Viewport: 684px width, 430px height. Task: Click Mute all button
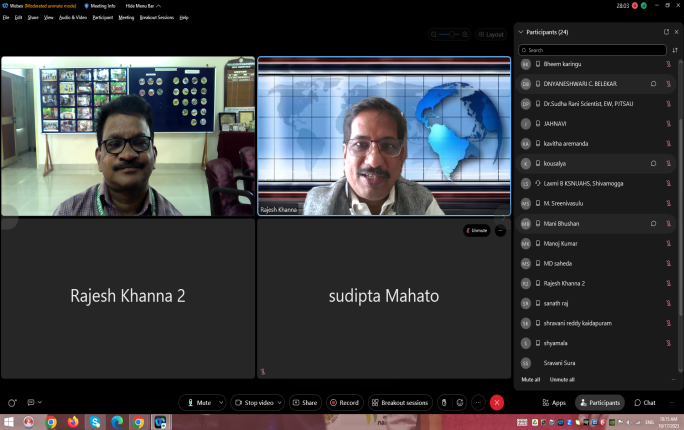pyautogui.click(x=530, y=380)
